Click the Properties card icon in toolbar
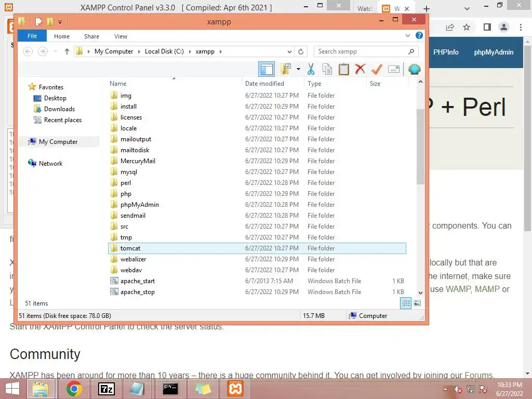This screenshot has height=399, width=532. tap(394, 69)
